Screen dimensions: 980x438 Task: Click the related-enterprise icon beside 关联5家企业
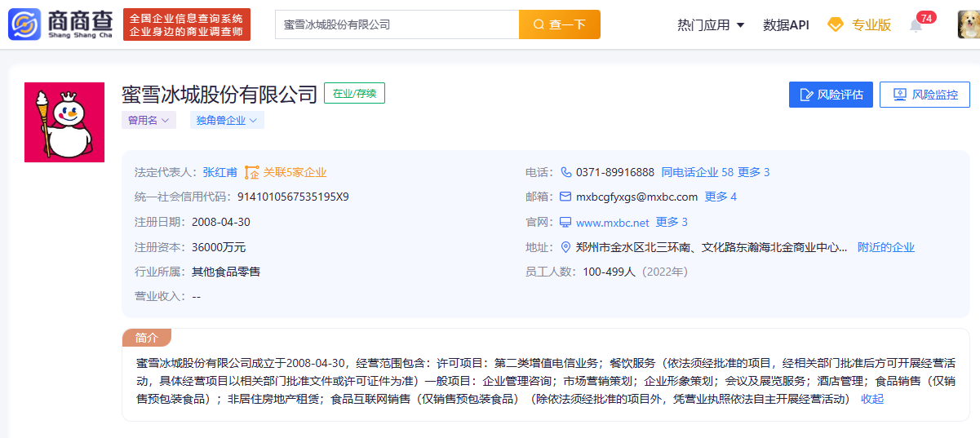coord(251,172)
